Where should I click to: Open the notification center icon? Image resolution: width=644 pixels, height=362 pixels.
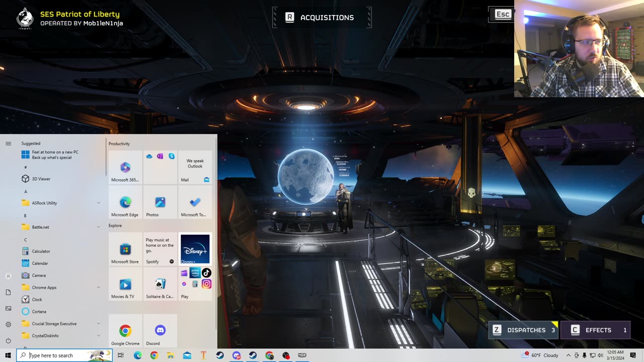[x=633, y=355]
